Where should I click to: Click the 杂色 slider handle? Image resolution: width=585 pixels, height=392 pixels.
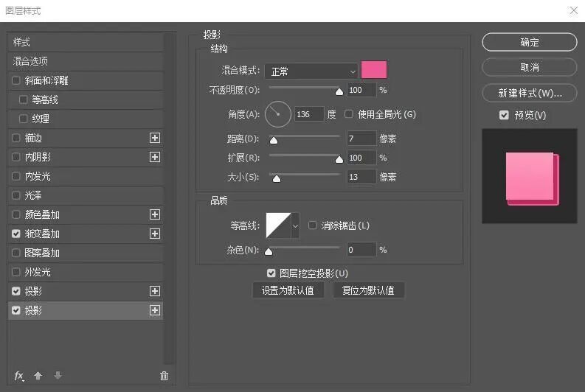coord(269,251)
